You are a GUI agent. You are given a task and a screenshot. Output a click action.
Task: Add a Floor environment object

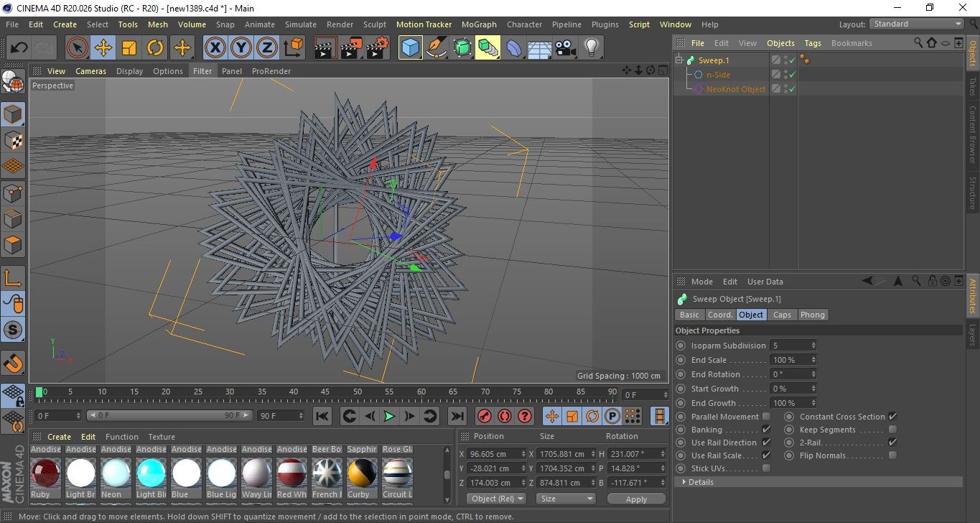[x=539, y=48]
